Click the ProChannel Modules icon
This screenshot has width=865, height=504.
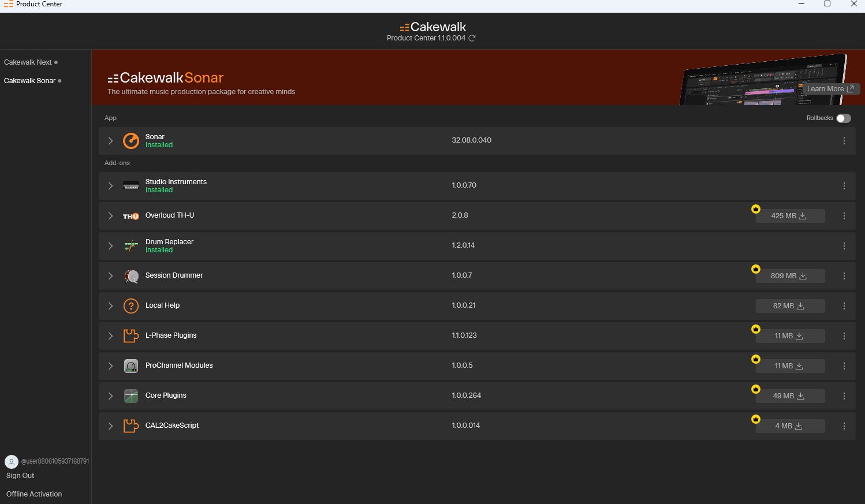click(131, 366)
